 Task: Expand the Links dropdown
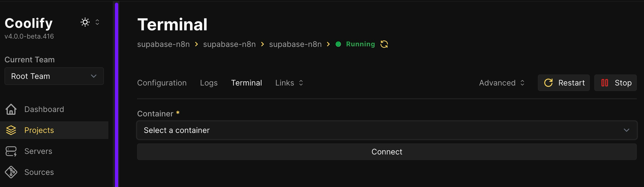tap(289, 83)
